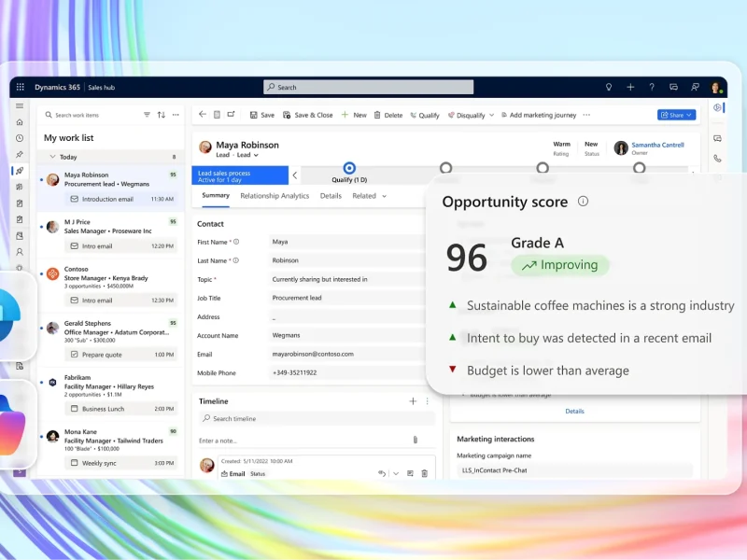Click the Email field value
The height and width of the screenshot is (560, 747).
click(x=346, y=354)
